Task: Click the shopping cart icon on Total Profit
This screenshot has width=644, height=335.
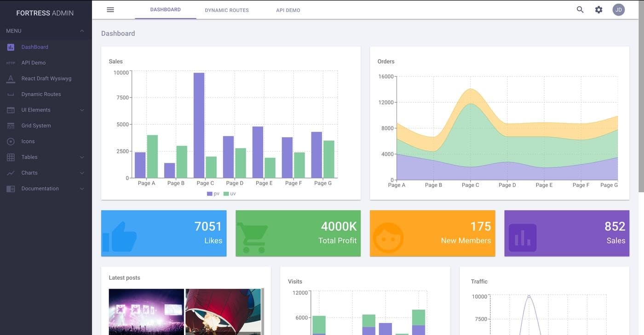Action: (x=253, y=237)
